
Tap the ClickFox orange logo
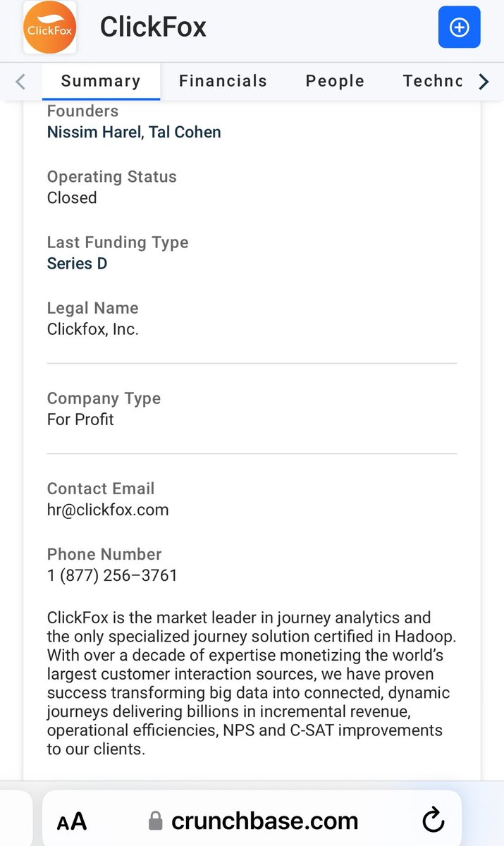pyautogui.click(x=49, y=27)
